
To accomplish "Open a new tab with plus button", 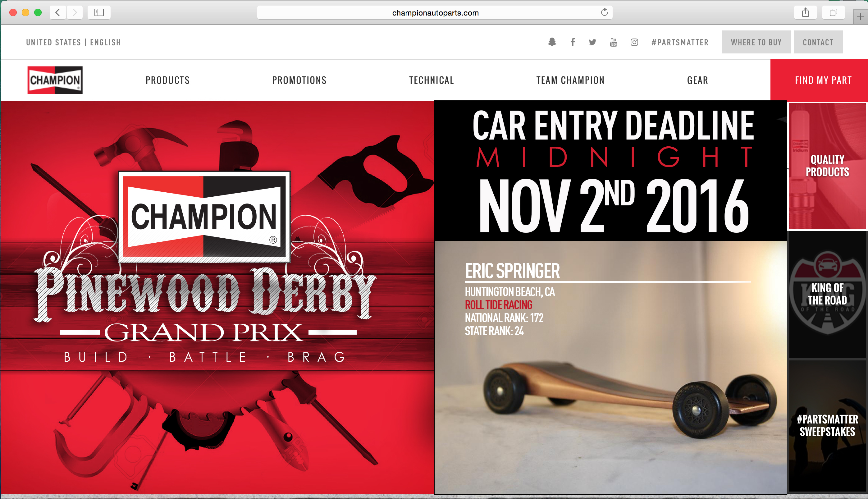I will [861, 17].
